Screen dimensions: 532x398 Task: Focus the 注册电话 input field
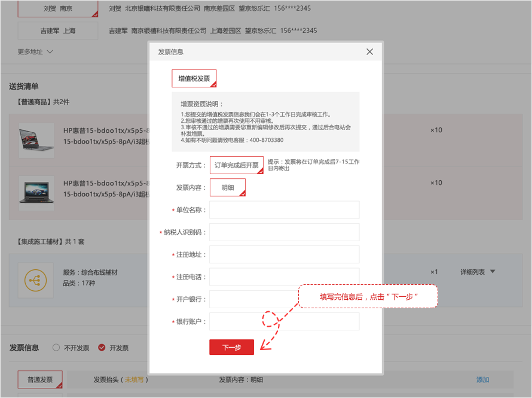tap(284, 277)
